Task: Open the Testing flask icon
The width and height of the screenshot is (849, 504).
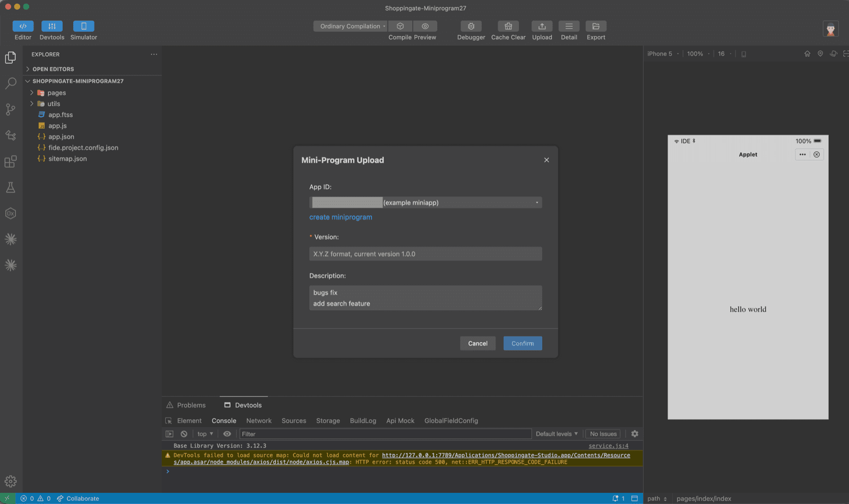Action: pyautogui.click(x=11, y=187)
